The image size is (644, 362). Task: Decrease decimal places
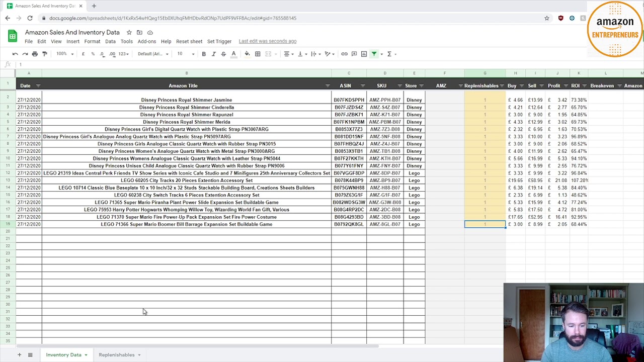click(x=102, y=54)
